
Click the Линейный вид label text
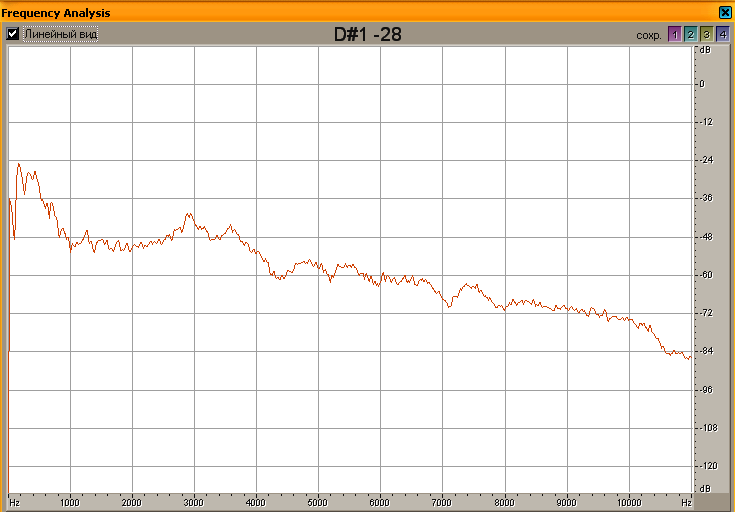60,34
